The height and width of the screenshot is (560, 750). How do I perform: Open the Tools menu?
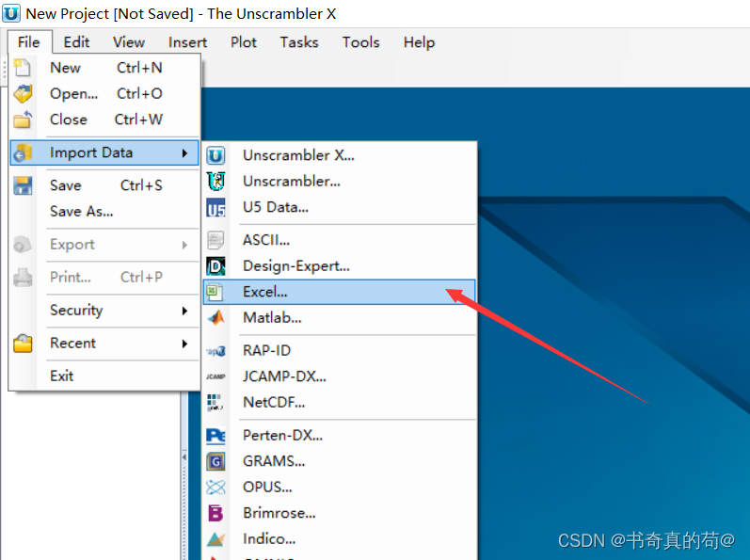coord(360,42)
